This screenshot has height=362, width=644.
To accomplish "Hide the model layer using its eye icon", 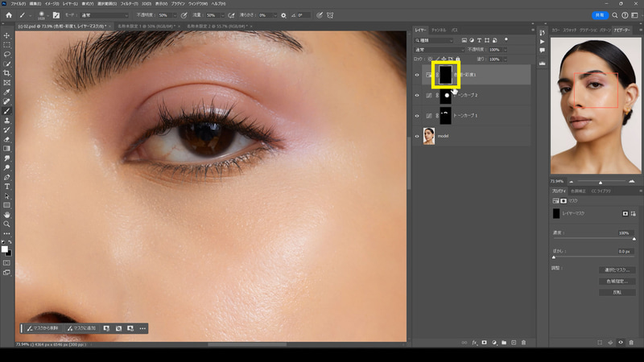I will pos(417,137).
